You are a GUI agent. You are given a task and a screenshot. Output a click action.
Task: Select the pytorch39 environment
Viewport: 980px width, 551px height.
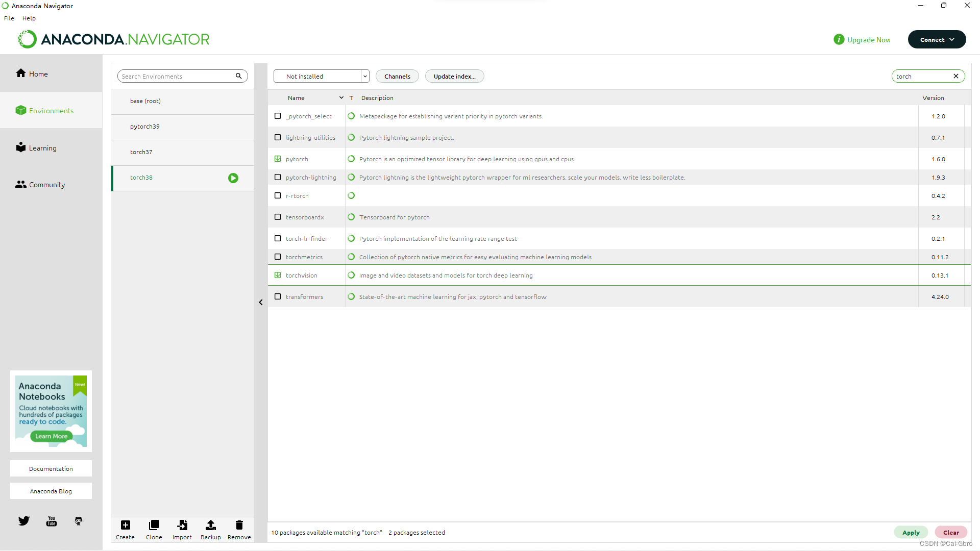pyautogui.click(x=183, y=127)
